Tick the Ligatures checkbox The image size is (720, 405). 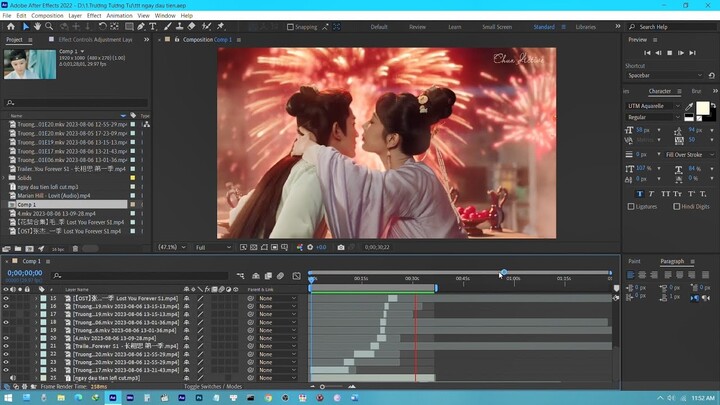[x=631, y=207]
